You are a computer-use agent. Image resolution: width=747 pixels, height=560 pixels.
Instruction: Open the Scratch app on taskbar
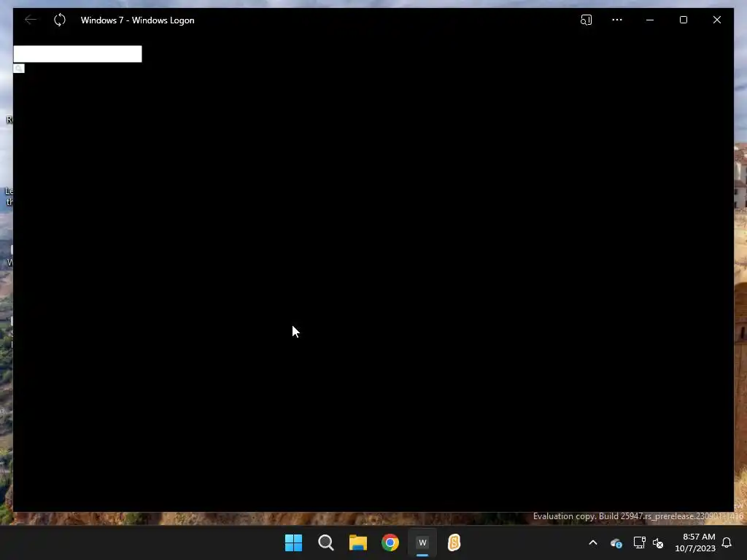click(x=454, y=542)
